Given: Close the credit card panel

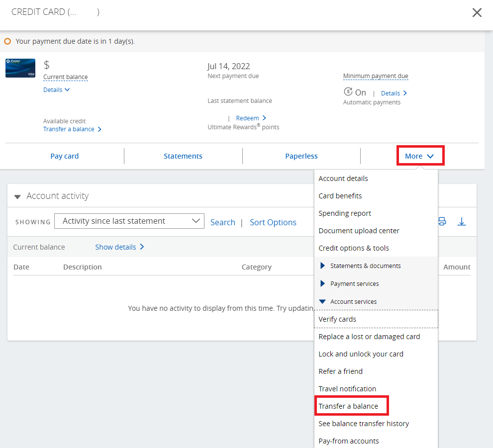Looking at the screenshot, I should coord(477,12).
